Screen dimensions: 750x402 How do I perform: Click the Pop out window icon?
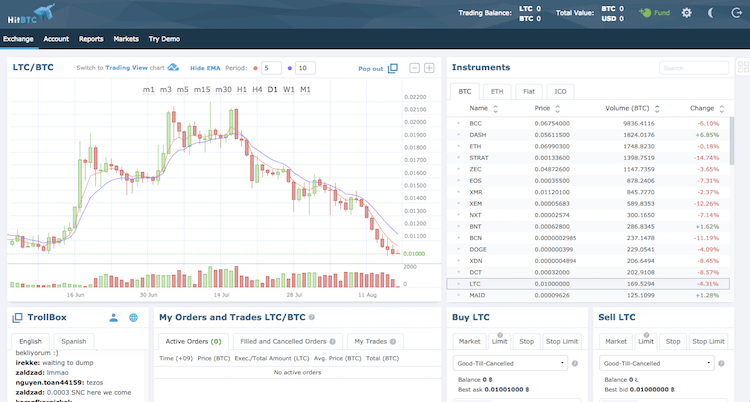pyautogui.click(x=393, y=68)
